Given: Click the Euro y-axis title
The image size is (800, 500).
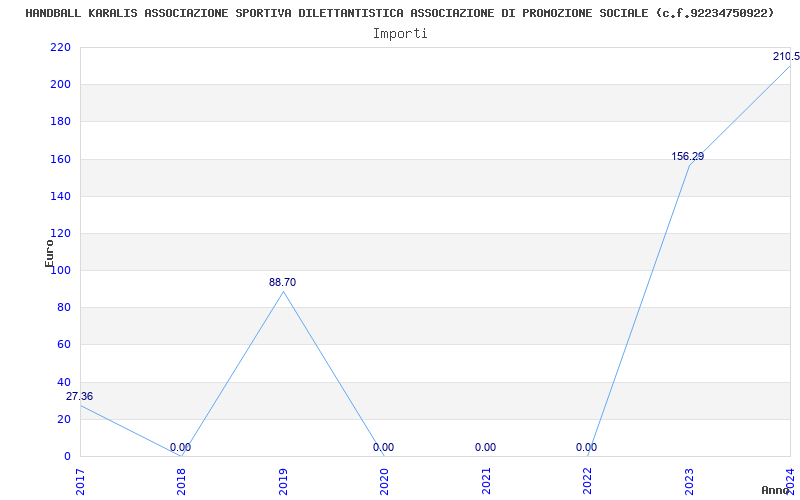Looking at the screenshot, I should coord(49,254).
